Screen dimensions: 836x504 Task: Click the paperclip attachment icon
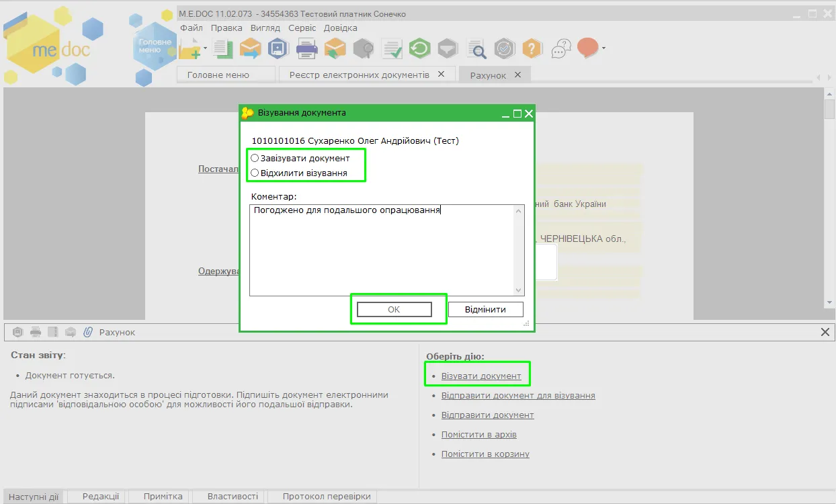point(88,332)
